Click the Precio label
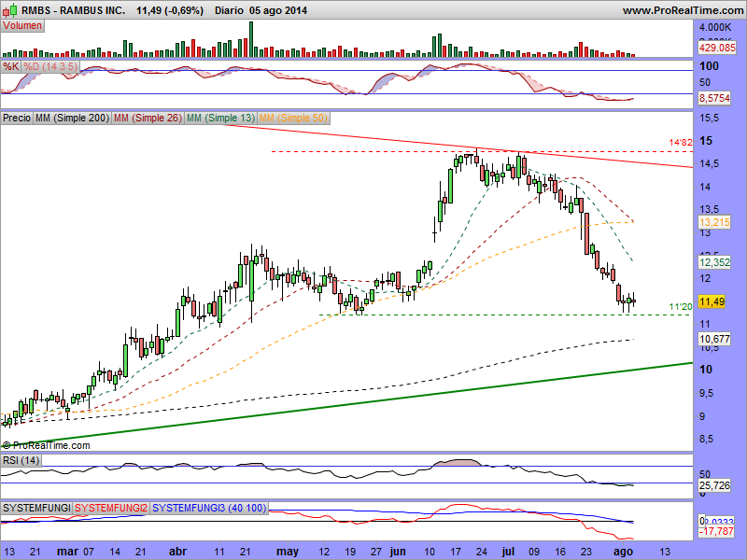Image resolution: width=747 pixels, height=560 pixels. tap(17, 118)
